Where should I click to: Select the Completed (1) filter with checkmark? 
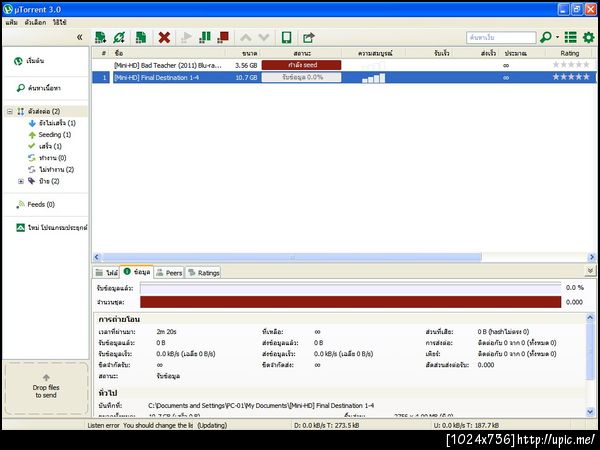[45, 146]
